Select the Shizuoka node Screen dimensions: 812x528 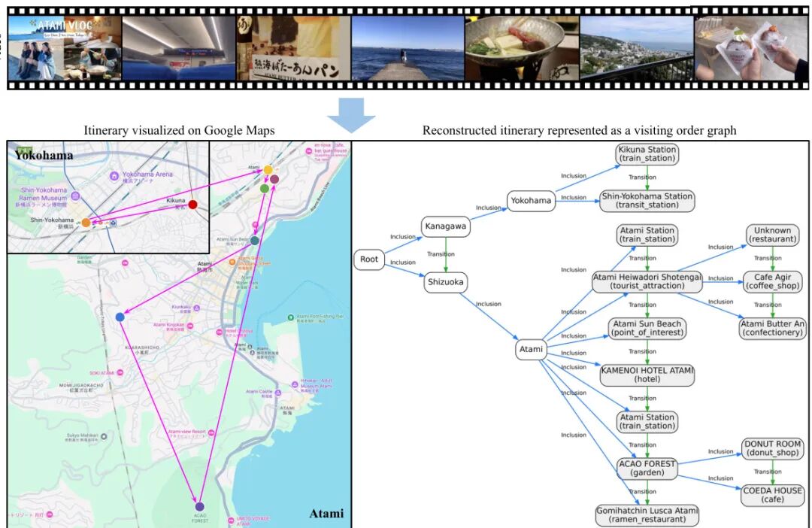446,283
